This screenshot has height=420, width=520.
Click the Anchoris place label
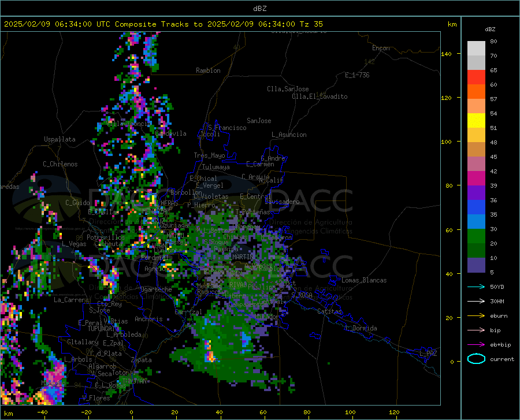click(148, 319)
